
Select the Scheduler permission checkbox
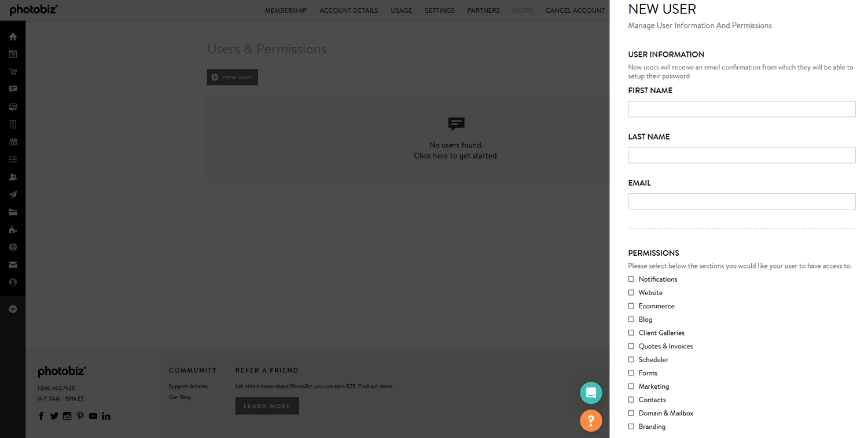631,359
